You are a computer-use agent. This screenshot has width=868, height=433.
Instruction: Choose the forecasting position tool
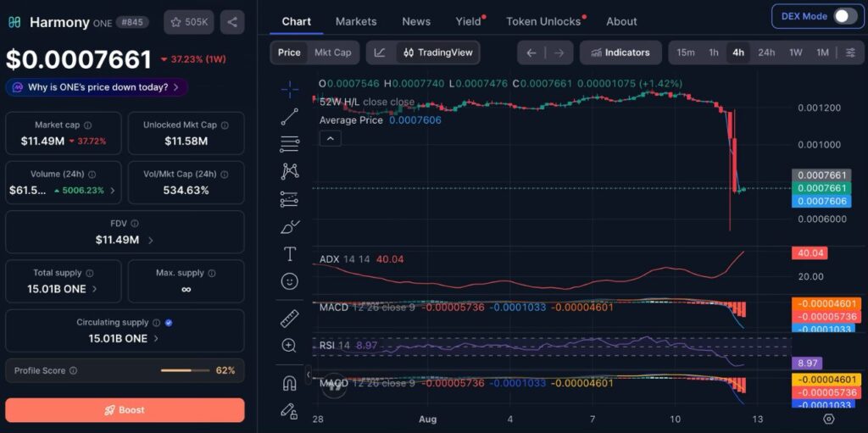pyautogui.click(x=290, y=199)
